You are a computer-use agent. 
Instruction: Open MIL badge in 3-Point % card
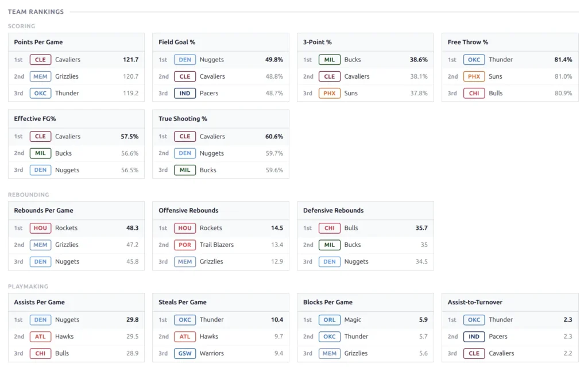330,60
